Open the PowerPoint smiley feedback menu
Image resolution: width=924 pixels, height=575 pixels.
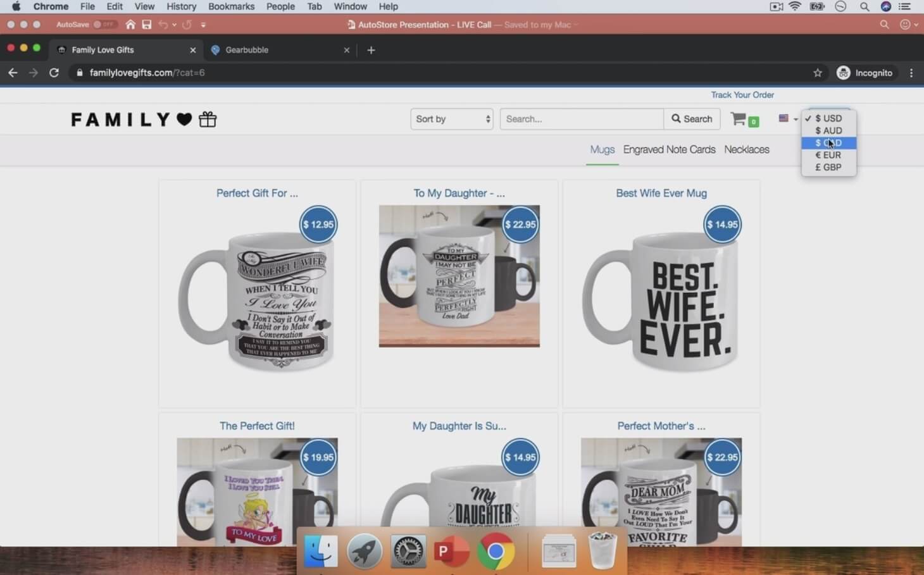point(908,25)
